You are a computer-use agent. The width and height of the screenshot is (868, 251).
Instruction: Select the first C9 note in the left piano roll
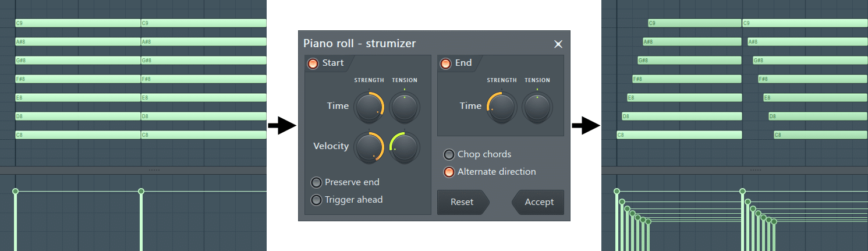[78, 23]
